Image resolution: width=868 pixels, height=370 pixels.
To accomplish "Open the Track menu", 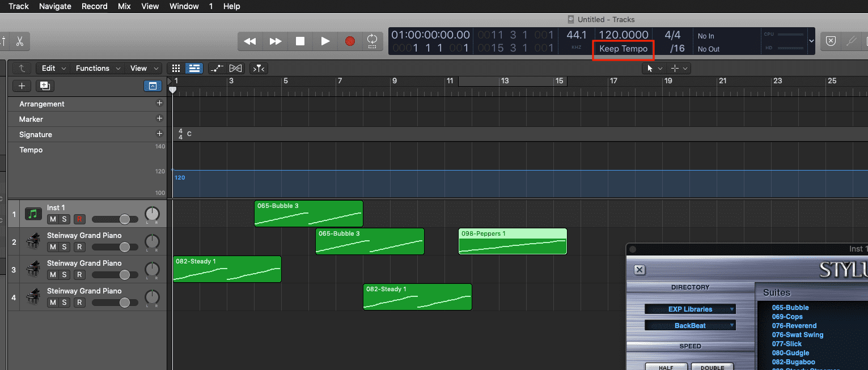I will pyautogui.click(x=19, y=6).
